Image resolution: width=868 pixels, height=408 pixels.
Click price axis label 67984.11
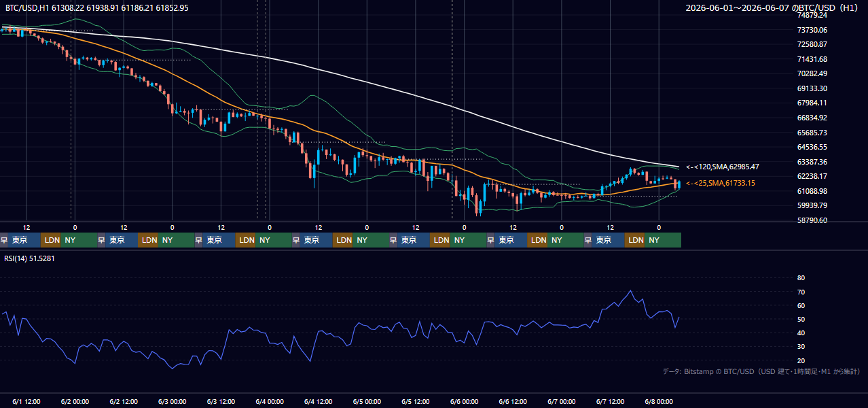tap(812, 103)
